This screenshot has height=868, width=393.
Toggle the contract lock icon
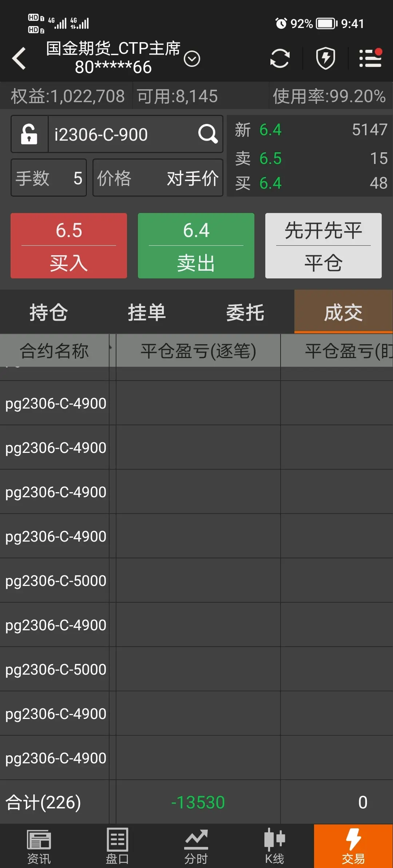[29, 134]
